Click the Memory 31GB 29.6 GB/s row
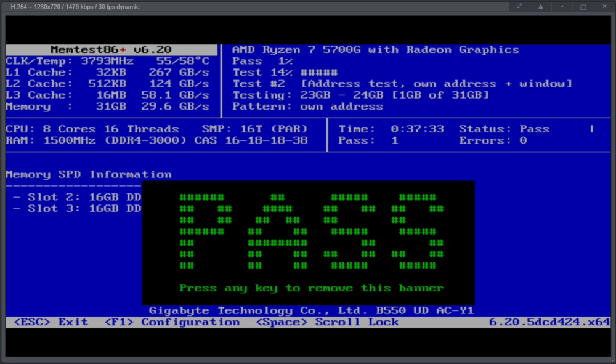 (107, 107)
